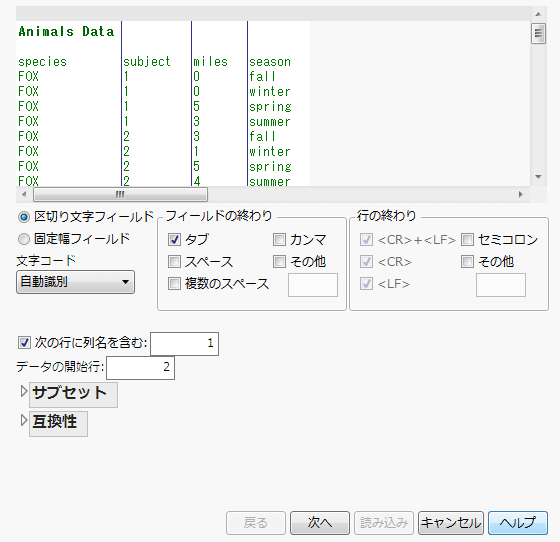Viewport: 560px width, 542px height.
Task: Click the 'species' column header text
Action: [42, 62]
